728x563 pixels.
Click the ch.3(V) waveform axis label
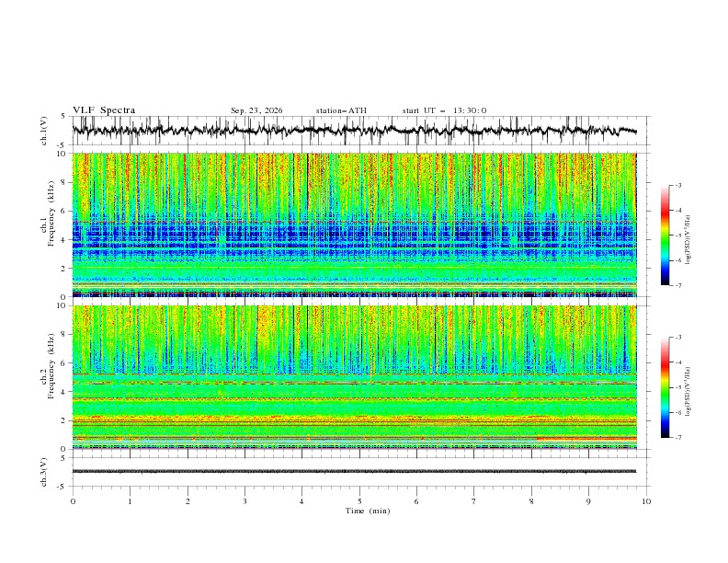click(44, 472)
